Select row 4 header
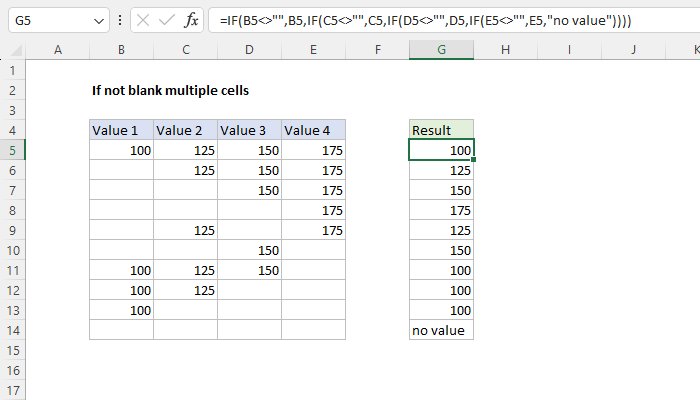 [12, 130]
